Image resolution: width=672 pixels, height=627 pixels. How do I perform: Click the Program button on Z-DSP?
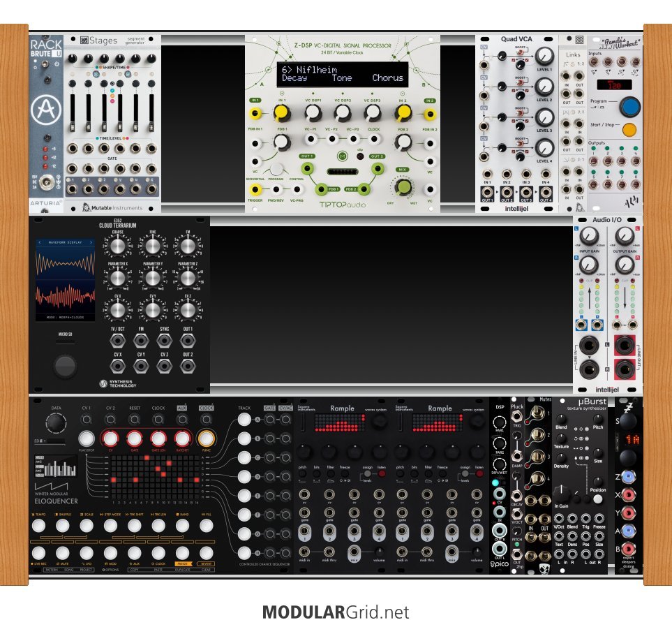pyautogui.click(x=276, y=169)
